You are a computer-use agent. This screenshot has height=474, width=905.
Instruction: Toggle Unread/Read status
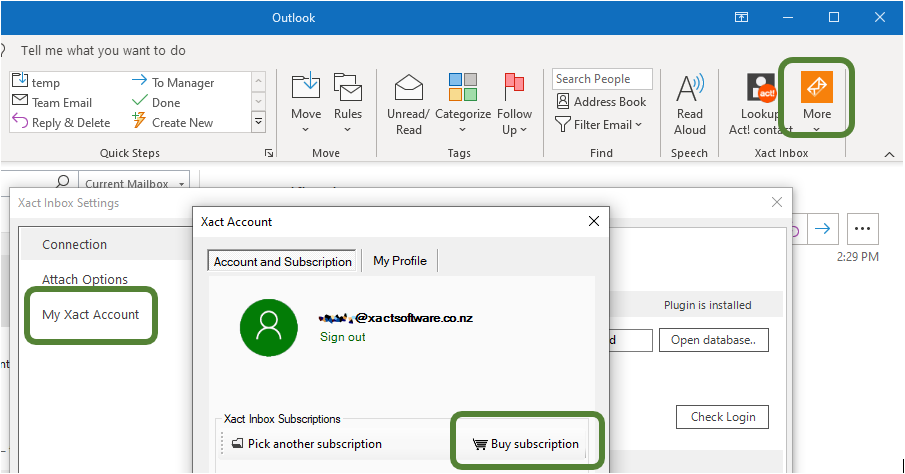[x=408, y=104]
